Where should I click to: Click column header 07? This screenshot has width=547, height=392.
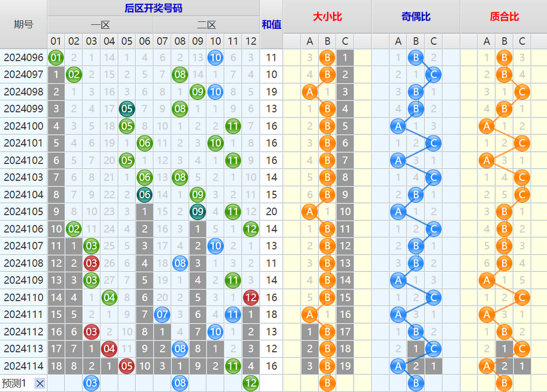(x=162, y=41)
